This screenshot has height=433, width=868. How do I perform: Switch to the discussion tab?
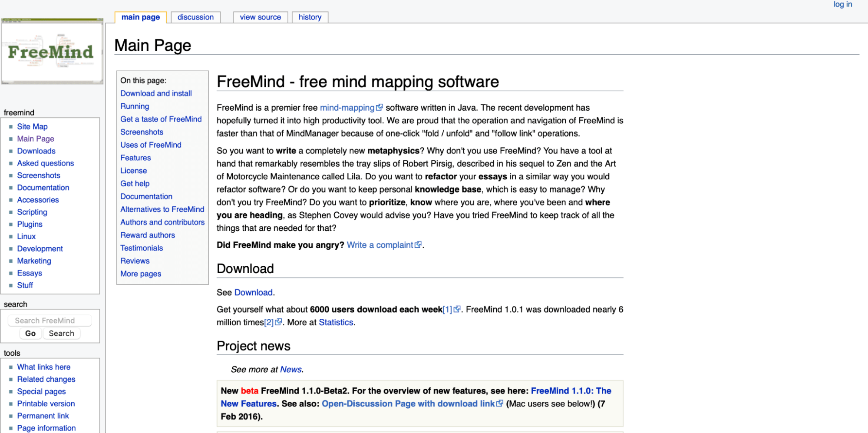click(195, 17)
